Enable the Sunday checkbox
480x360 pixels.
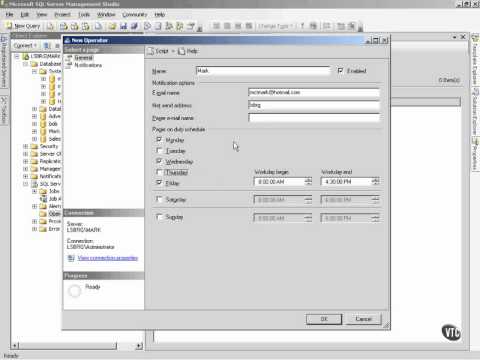[x=159, y=217]
